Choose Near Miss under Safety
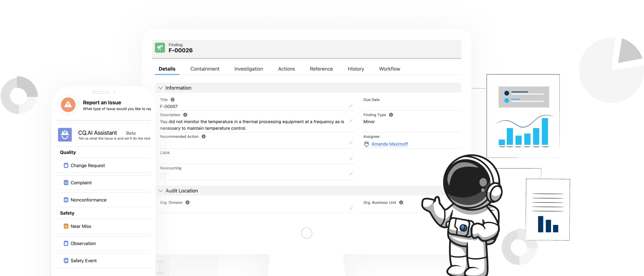The image size is (644, 276). pyautogui.click(x=81, y=226)
